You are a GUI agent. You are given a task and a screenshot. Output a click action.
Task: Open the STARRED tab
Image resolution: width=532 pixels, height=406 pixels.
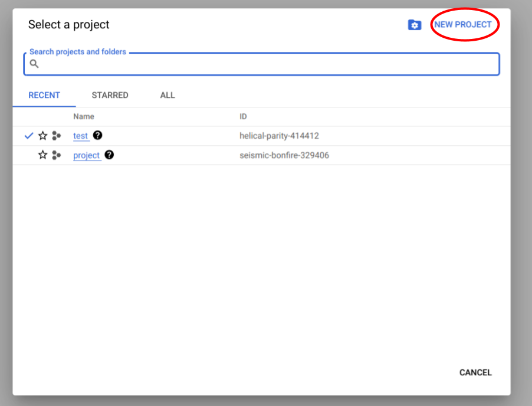pyautogui.click(x=110, y=95)
